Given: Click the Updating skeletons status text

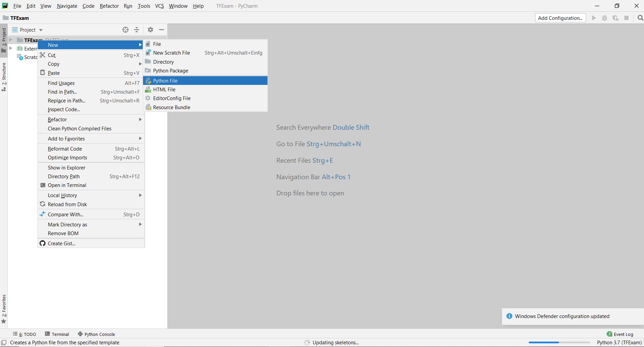Looking at the screenshot, I should coord(336,343).
